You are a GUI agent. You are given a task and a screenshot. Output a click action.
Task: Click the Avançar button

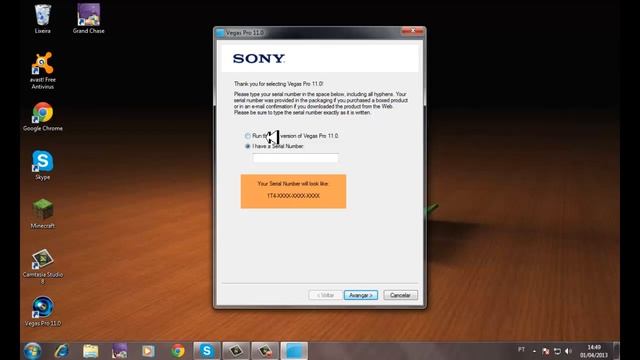[x=361, y=295]
